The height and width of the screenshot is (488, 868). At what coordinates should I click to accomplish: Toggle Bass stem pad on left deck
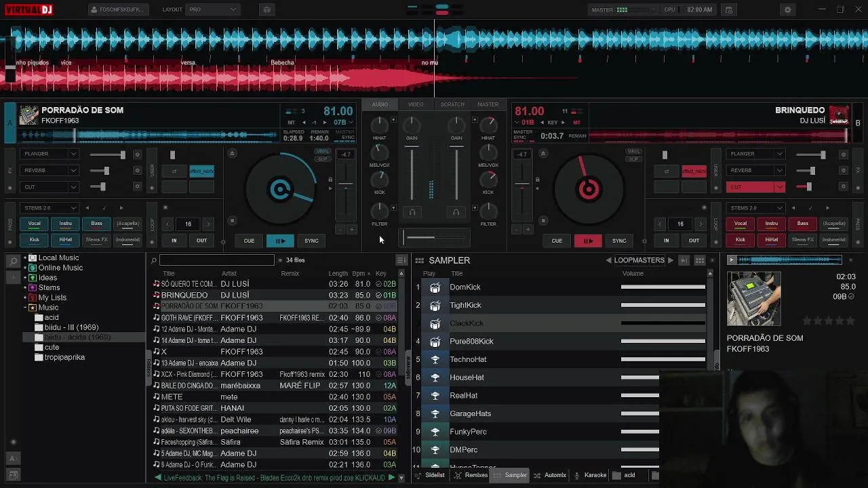point(96,224)
